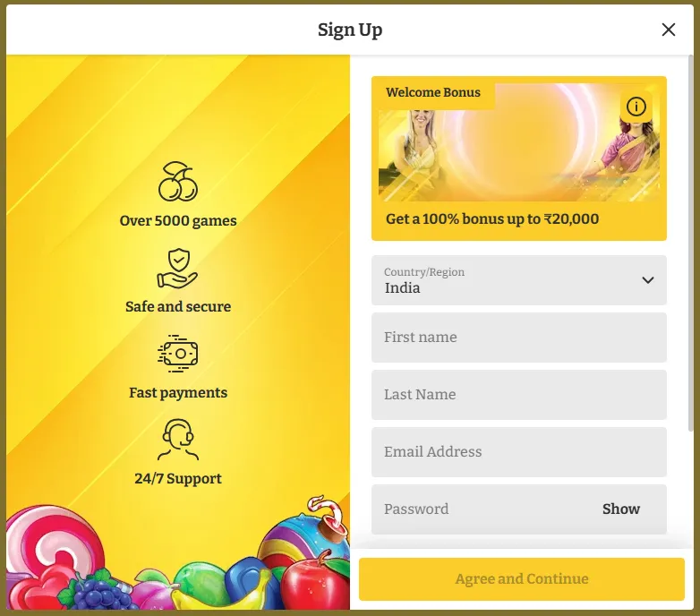Screen dimensions: 700x616
Task: Click the cash Fast payments icon
Action: [x=177, y=354]
